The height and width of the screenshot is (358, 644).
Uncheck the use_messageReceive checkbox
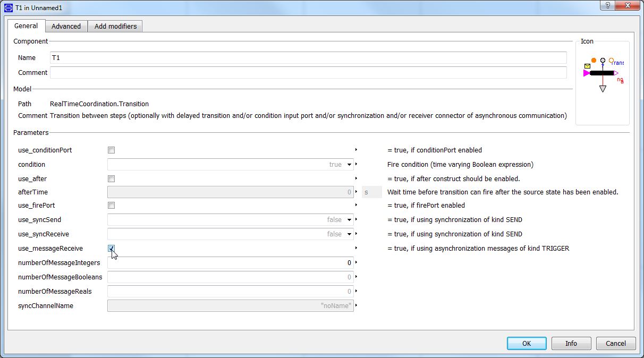(111, 248)
